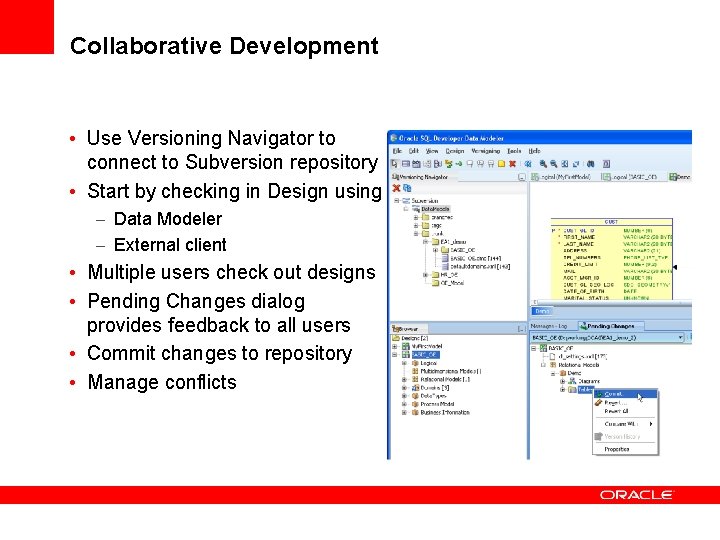This screenshot has height=540, width=720.
Task: Click the binoculars find icon in toolbar
Action: pos(591,163)
